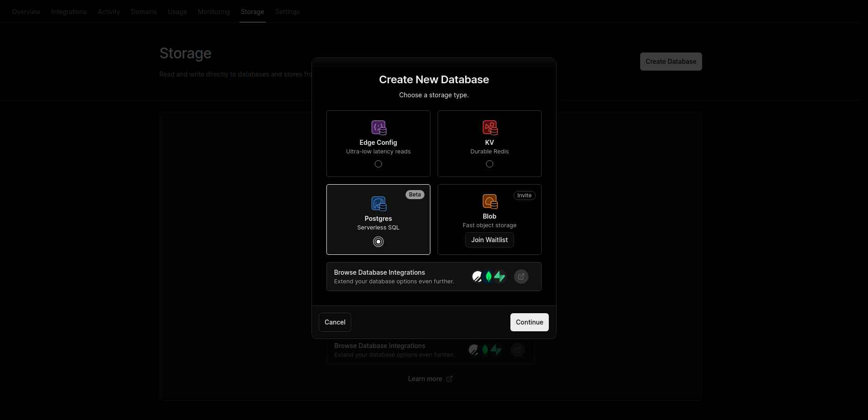Image resolution: width=868 pixels, height=420 pixels.
Task: Go to the Activity tab
Action: [x=109, y=12]
